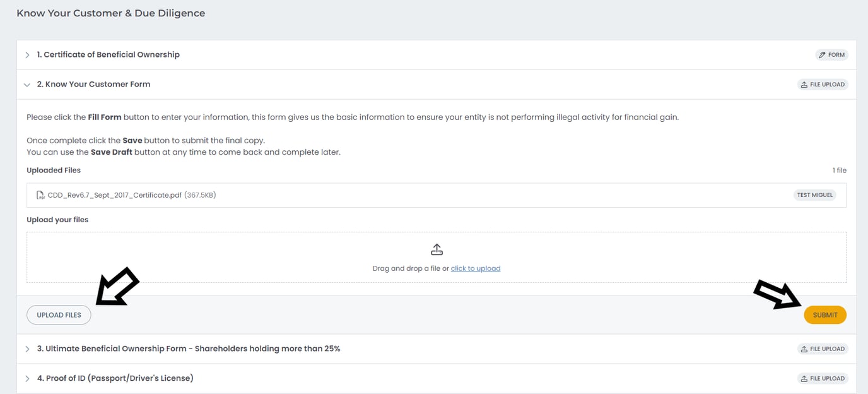The width and height of the screenshot is (868, 394).
Task: Click the FILE UPLOAD icon for Know Your Customer Form
Action: click(804, 84)
